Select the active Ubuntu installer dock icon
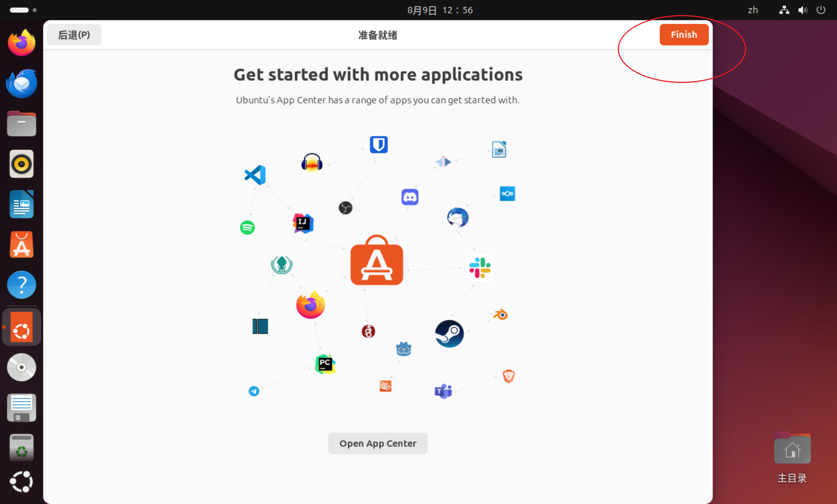Image resolution: width=837 pixels, height=504 pixels. [21, 327]
